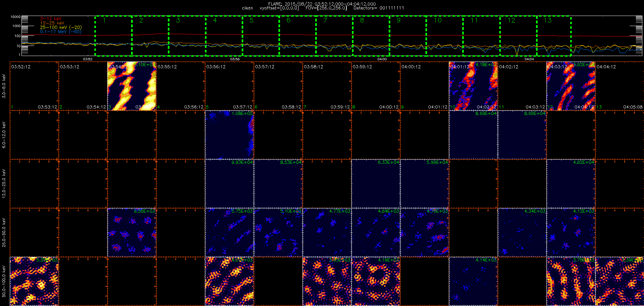This screenshot has height=306, width=644.
Task: Select the image labeled 4.84E+03
Action: [376, 232]
